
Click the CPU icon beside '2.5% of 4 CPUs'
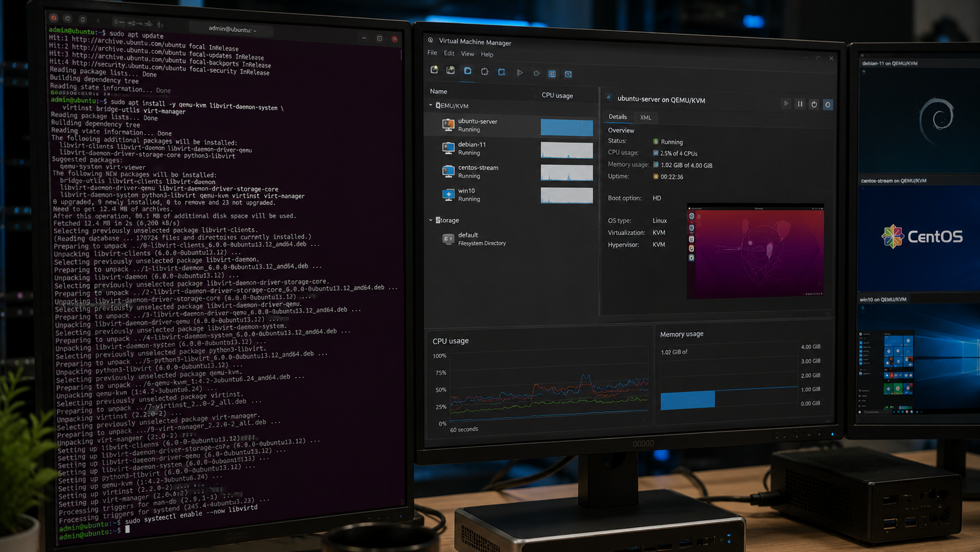[x=656, y=153]
